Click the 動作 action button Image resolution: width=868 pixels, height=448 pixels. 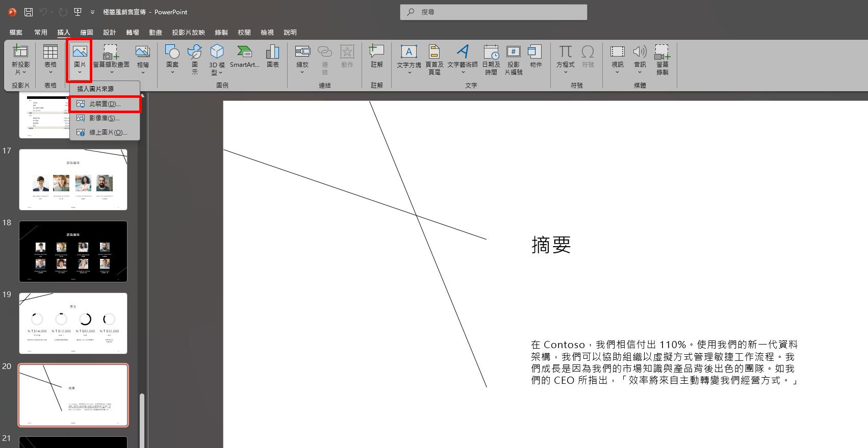(347, 56)
